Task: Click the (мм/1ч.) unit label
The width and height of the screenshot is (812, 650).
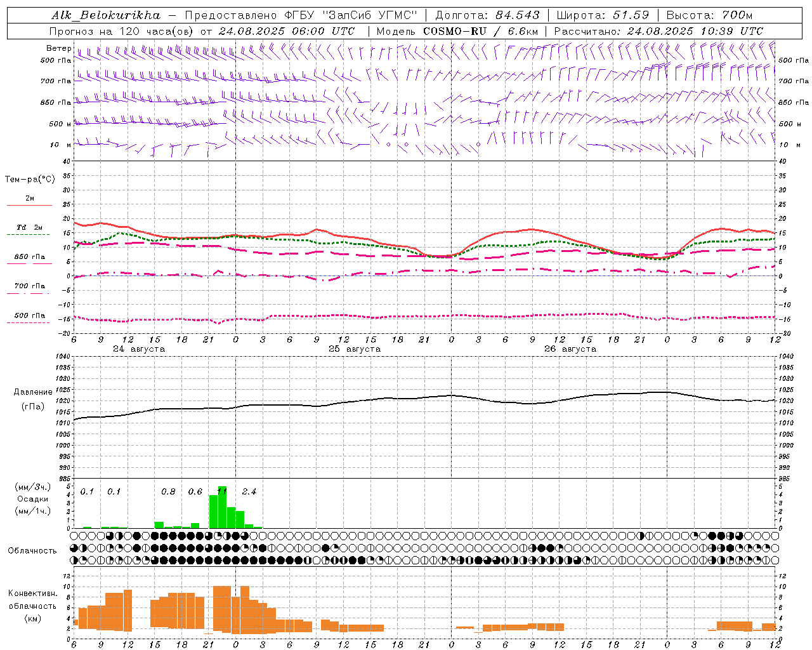Action: 33,511
